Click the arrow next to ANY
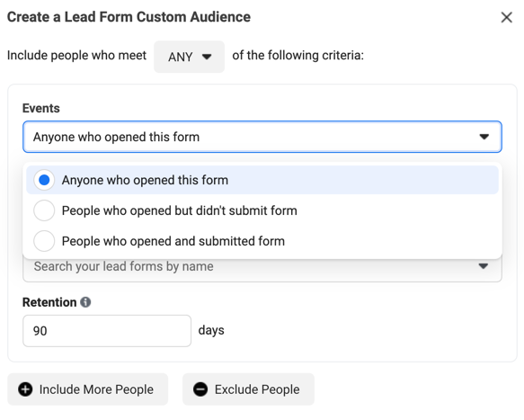This screenshot has height=420, width=524. click(207, 57)
